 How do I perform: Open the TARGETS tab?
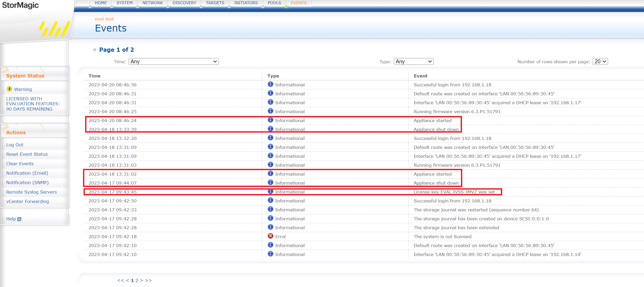tap(215, 3)
